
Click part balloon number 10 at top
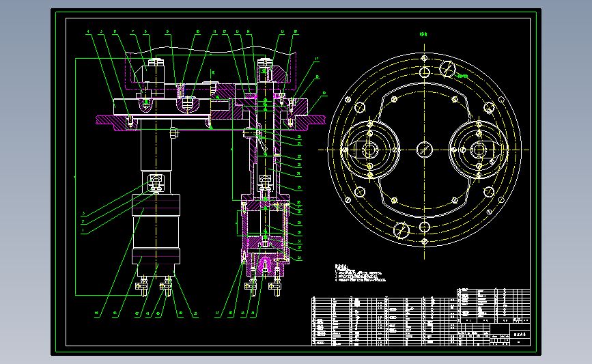(x=197, y=32)
